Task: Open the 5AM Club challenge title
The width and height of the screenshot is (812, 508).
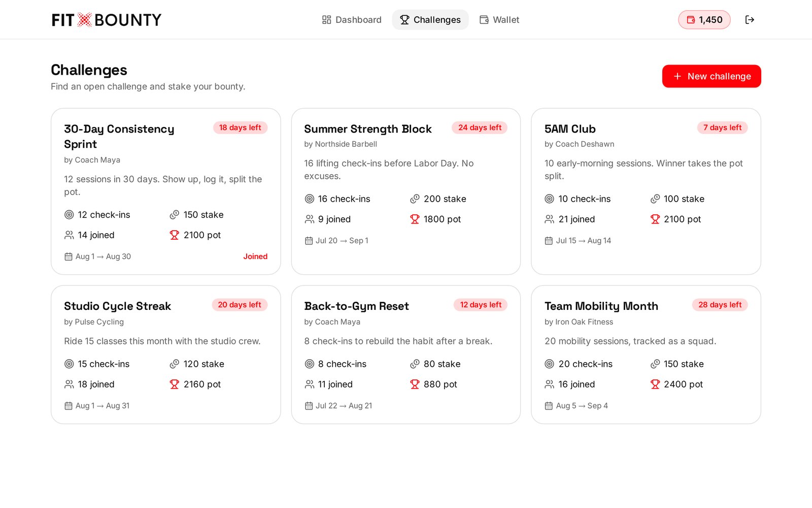Action: (570, 129)
